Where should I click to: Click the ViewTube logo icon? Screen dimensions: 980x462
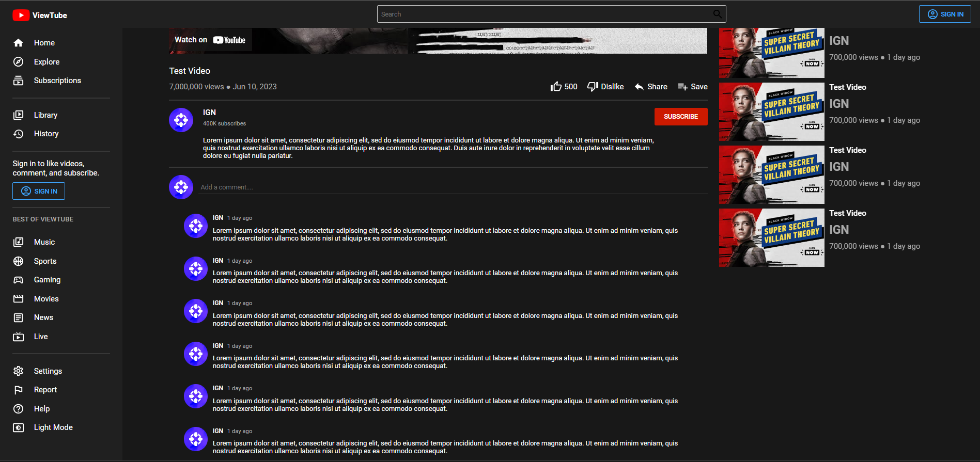coord(21,15)
